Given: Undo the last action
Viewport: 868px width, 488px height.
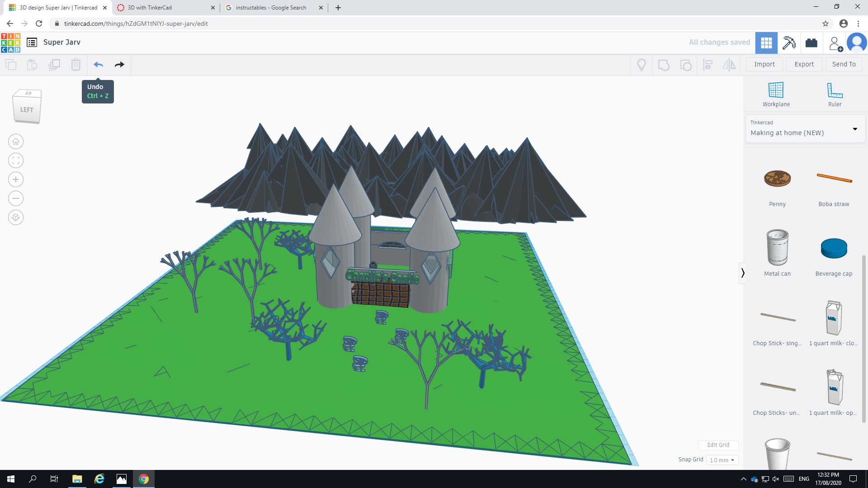Looking at the screenshot, I should [98, 65].
